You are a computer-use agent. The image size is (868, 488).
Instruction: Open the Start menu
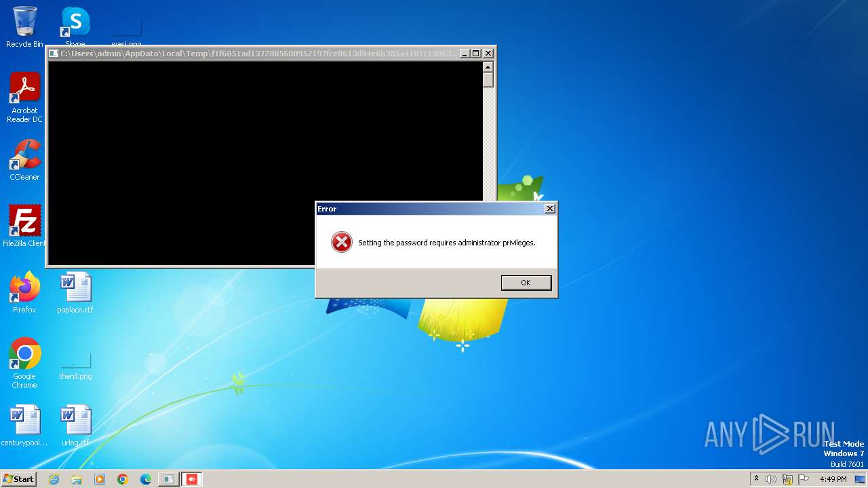[18, 479]
